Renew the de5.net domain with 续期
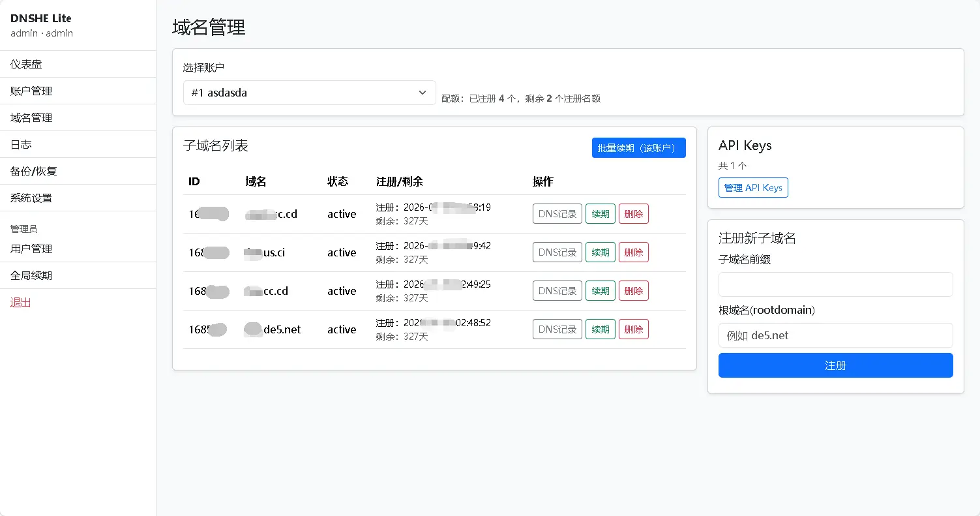The image size is (980, 516). click(x=600, y=329)
